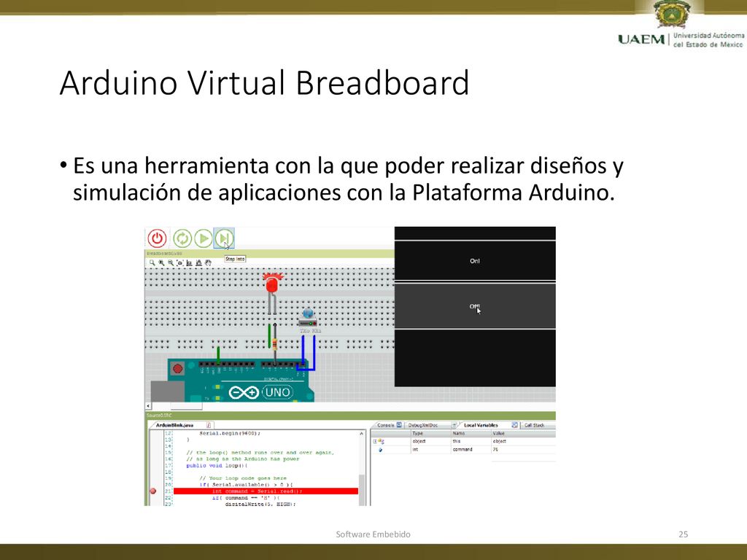Click the Software Embebido footer text
This screenshot has width=747, height=560.
coord(373,534)
